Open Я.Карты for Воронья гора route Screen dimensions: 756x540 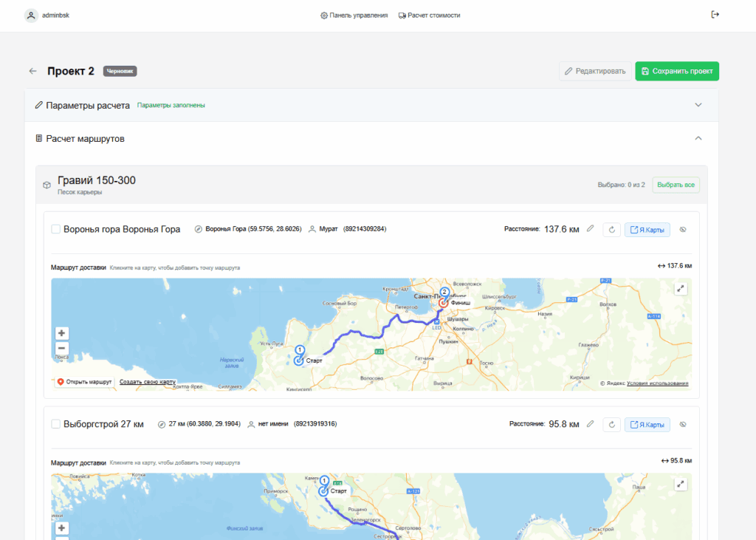coord(647,230)
